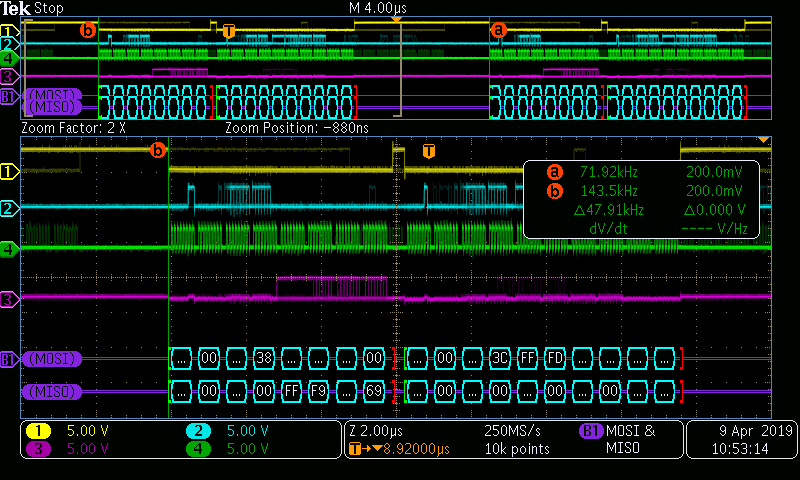Viewport: 800px width, 480px height.
Task: Click the channel 4 green badge in the bottom readout
Action: [x=198, y=449]
